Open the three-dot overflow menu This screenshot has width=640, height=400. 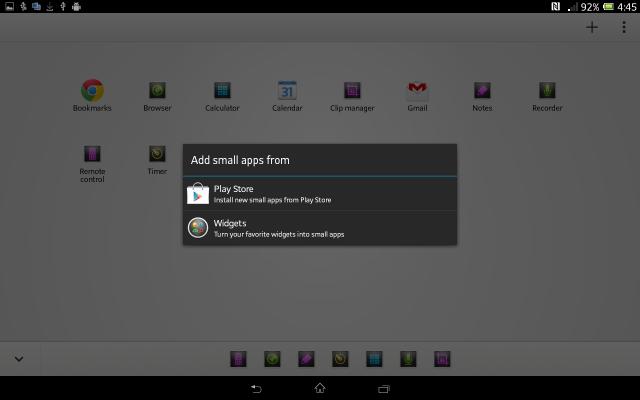click(x=624, y=27)
